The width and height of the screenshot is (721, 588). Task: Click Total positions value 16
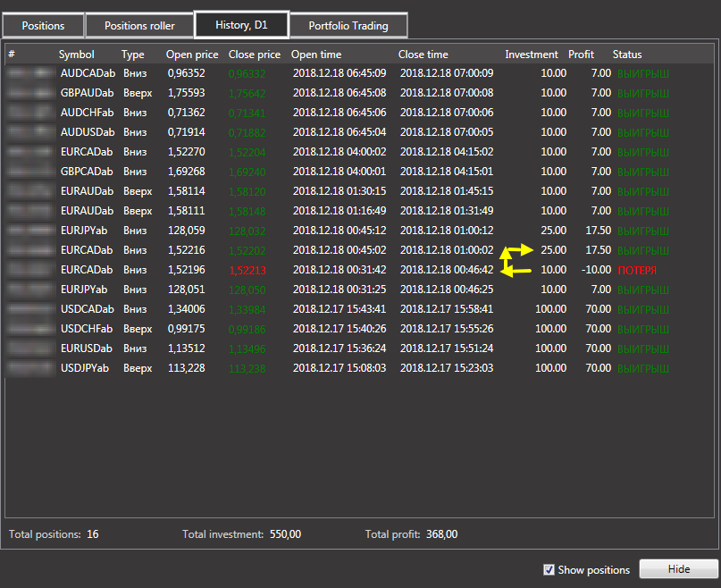click(93, 534)
